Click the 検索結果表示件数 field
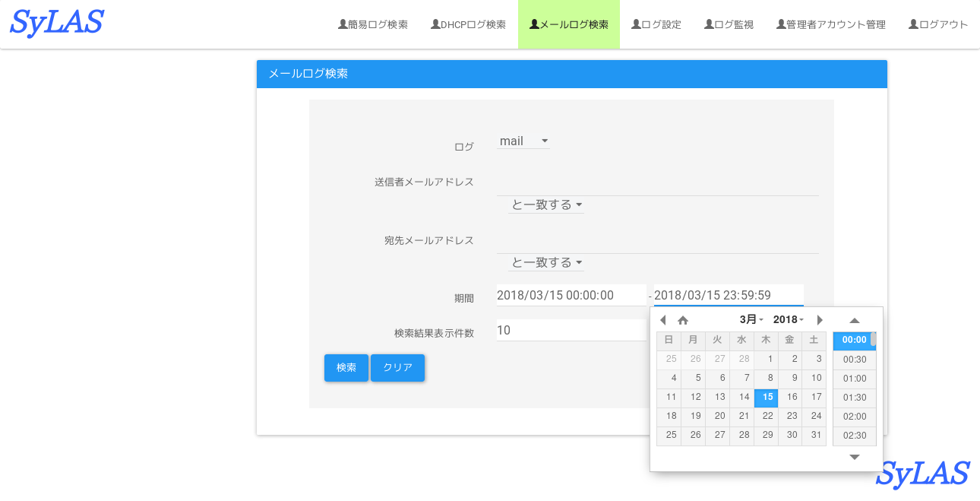The image size is (980, 501). coord(571,331)
